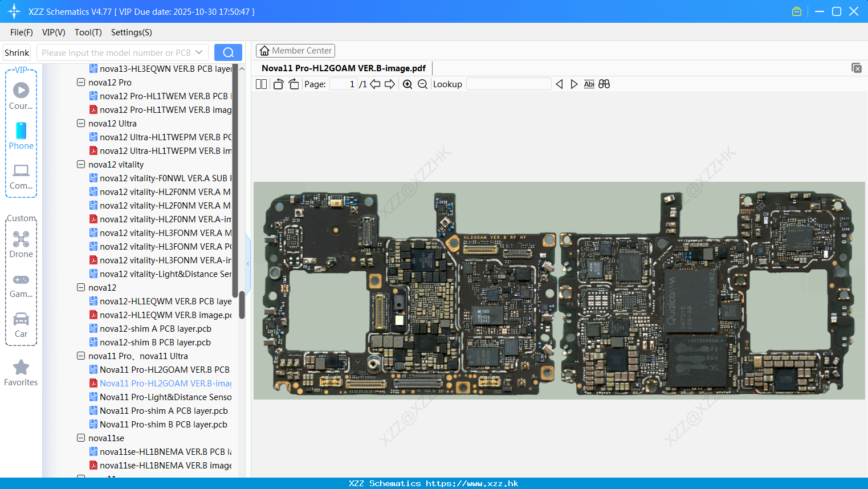Open nova12 Ultra-HL1TWEPM VER.B PCB file

click(160, 137)
